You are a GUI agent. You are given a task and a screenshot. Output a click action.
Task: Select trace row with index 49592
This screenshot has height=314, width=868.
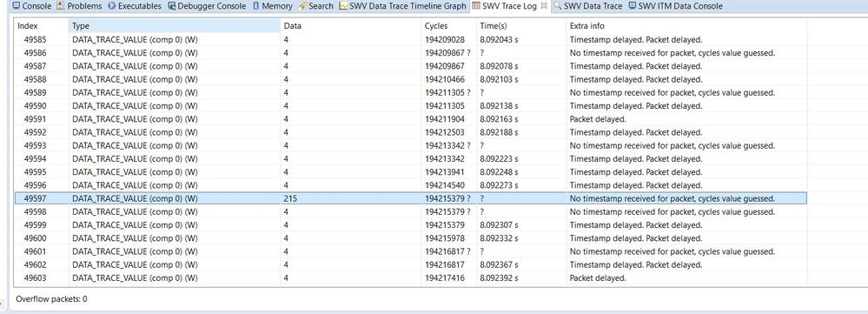[x=410, y=132]
